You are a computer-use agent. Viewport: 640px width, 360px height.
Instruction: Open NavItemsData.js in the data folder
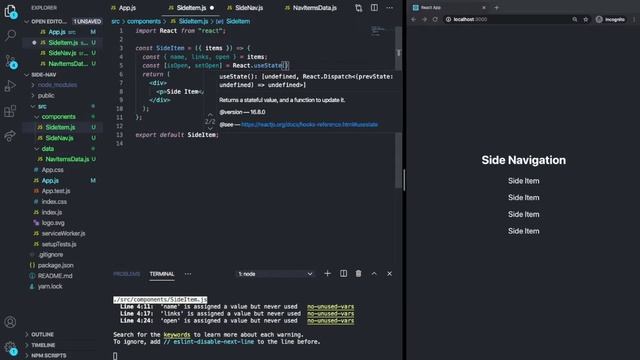67,159
